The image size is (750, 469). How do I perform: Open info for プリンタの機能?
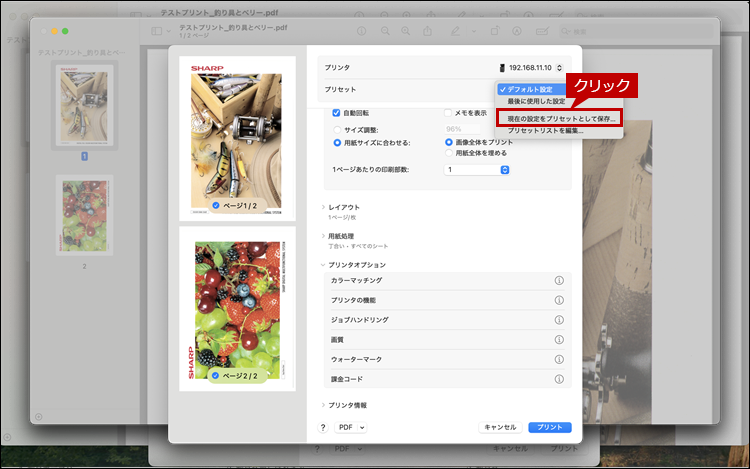559,300
